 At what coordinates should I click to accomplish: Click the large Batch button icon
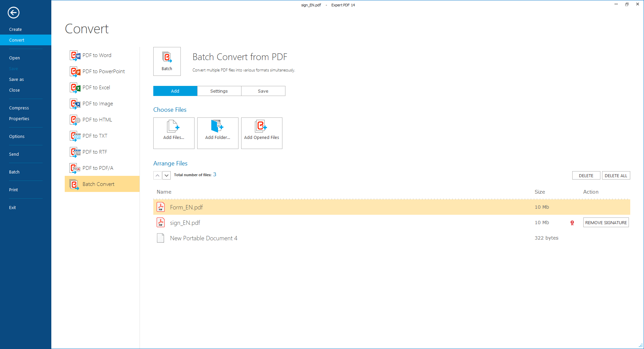click(x=167, y=61)
